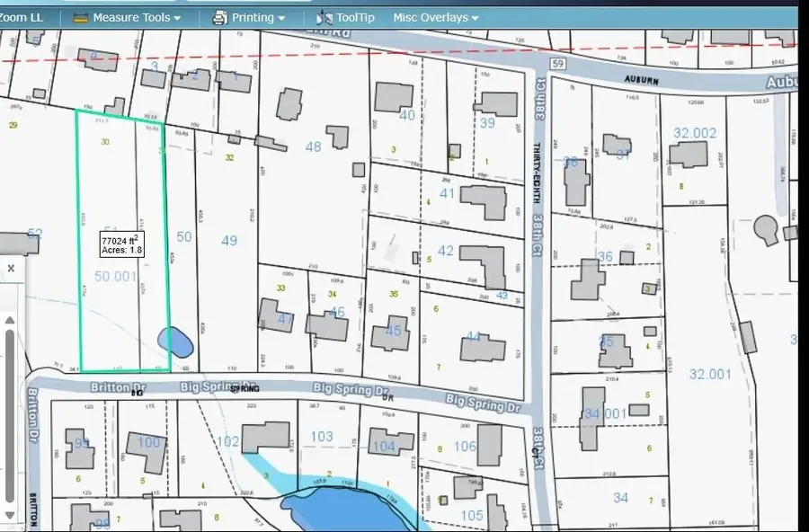Click parcel 32.001 on the right side
The width and height of the screenshot is (809, 532).
[710, 373]
